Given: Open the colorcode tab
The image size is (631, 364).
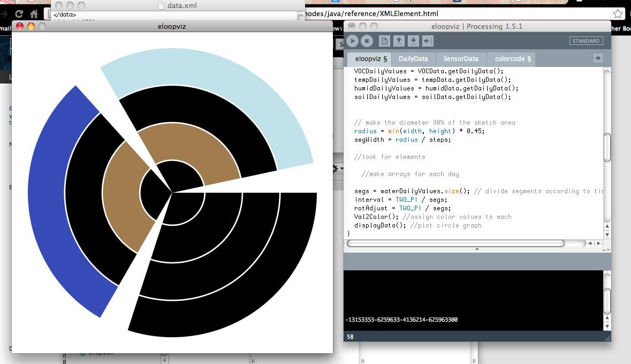Looking at the screenshot, I should pyautogui.click(x=512, y=59).
